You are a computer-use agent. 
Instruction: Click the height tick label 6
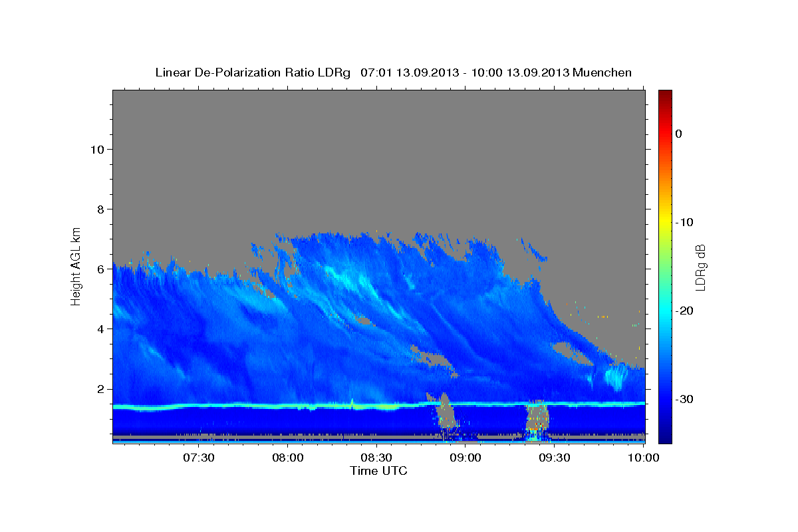pyautogui.click(x=100, y=269)
